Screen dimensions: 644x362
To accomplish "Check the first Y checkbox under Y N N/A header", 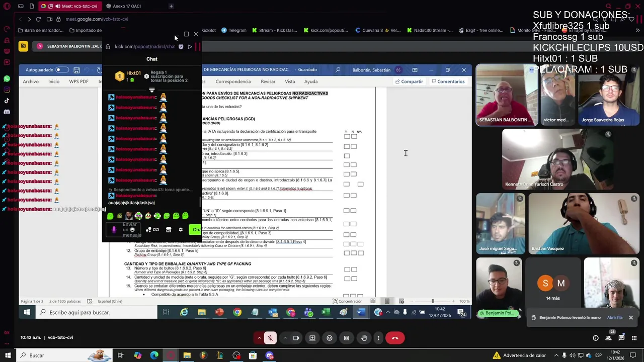I will point(347,136).
